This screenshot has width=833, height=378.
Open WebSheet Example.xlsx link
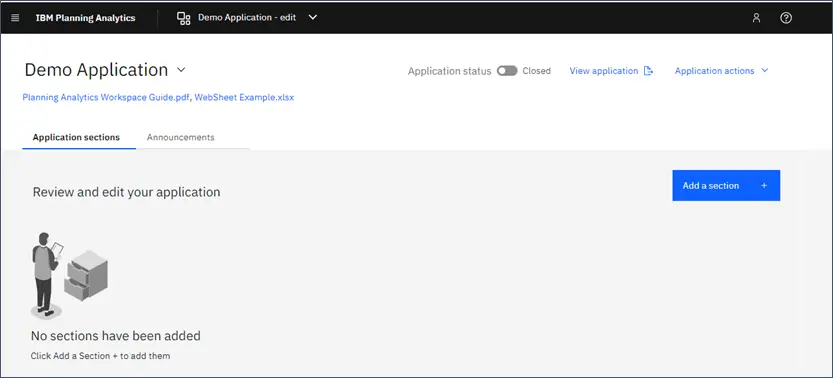[x=244, y=98]
